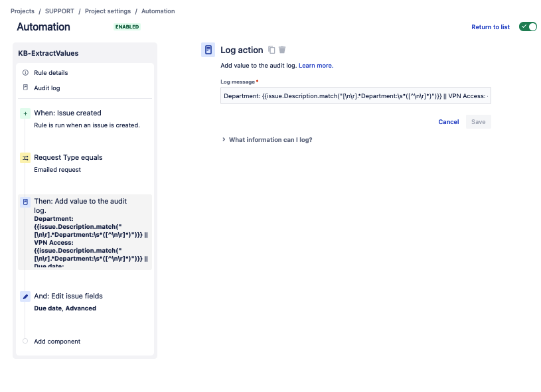
Task: Expand What information can I log
Action: 266,140
